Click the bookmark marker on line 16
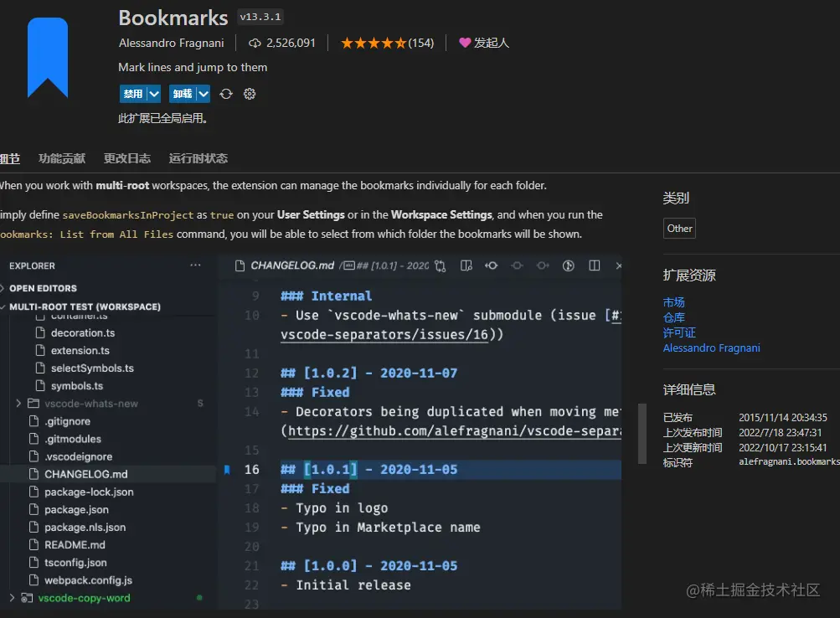 click(227, 470)
